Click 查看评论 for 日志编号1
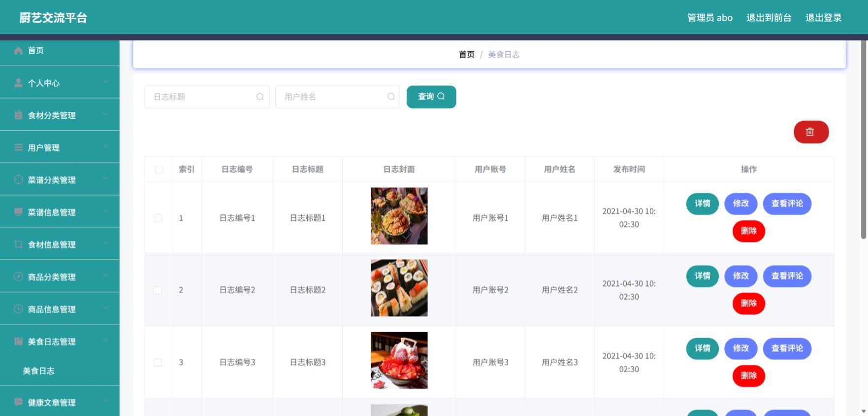This screenshot has height=416, width=868. [x=787, y=204]
